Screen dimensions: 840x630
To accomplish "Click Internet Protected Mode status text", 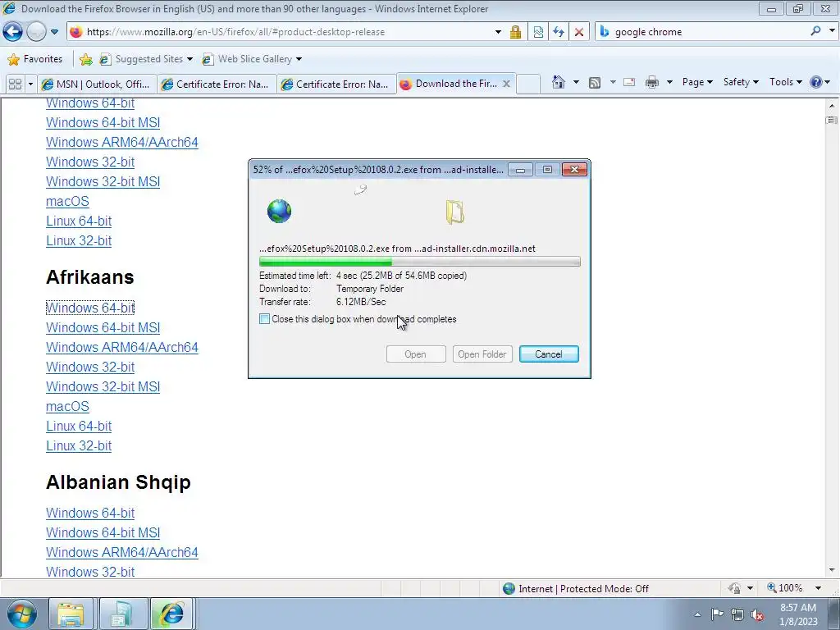I will pyautogui.click(x=583, y=589).
